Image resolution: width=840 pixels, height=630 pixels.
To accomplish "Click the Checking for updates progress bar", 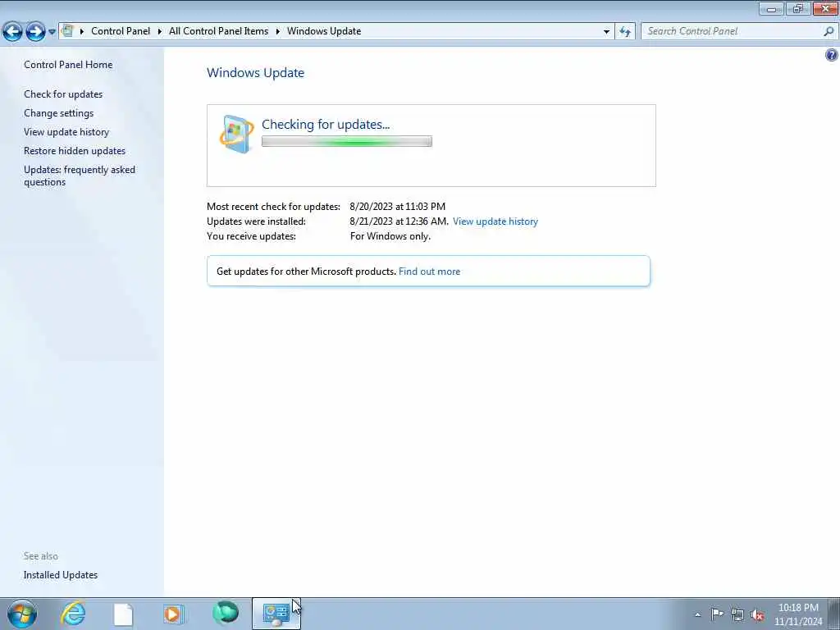I will pos(347,141).
